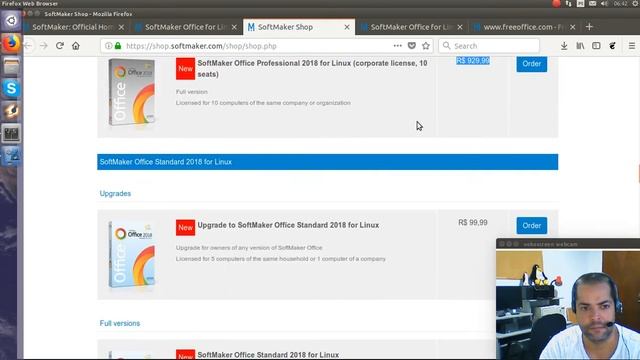Focus the Firefox Search box
The height and width of the screenshot is (360, 640).
(x=489, y=46)
